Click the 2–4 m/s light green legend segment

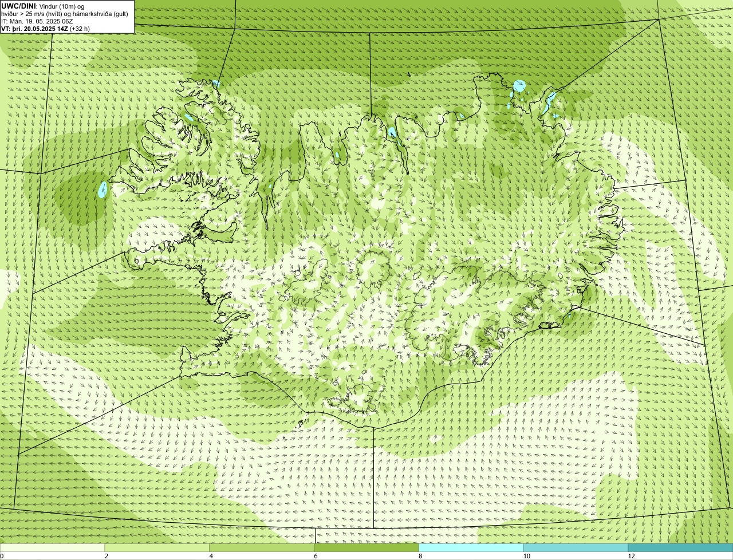click(157, 548)
